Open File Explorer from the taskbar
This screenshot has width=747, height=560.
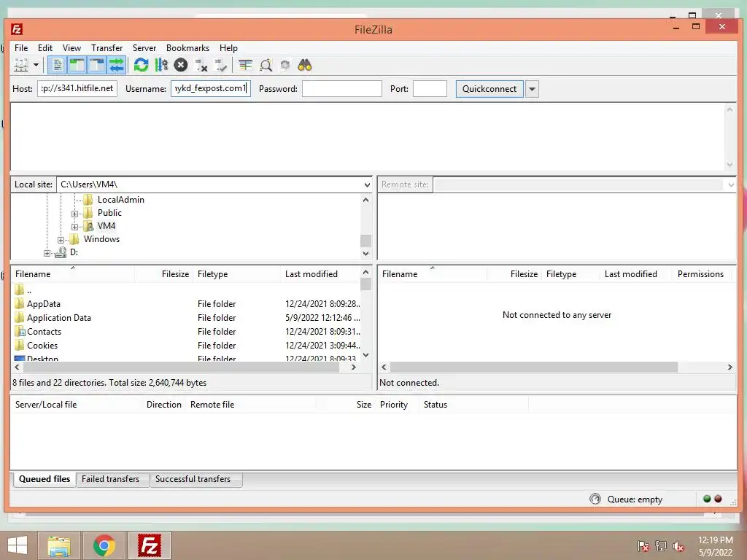[59, 545]
